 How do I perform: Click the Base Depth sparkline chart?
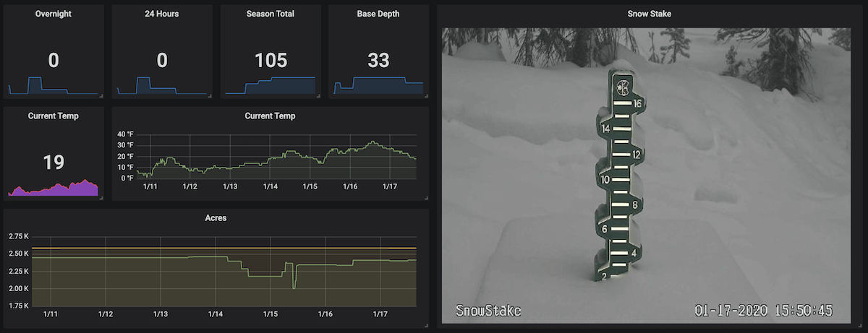click(x=378, y=85)
